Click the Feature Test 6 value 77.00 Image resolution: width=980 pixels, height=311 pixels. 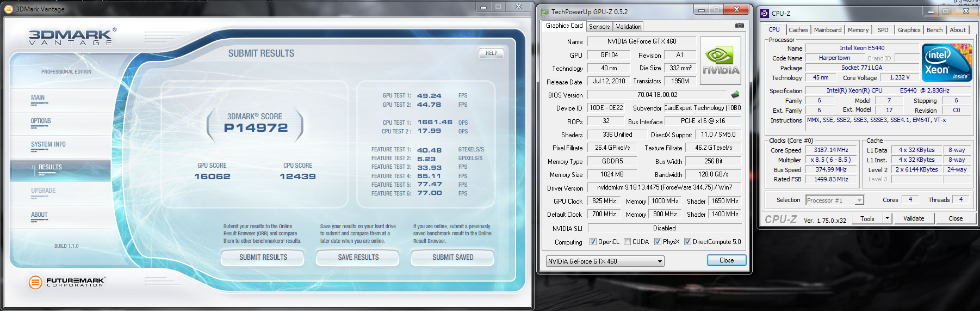coord(430,193)
